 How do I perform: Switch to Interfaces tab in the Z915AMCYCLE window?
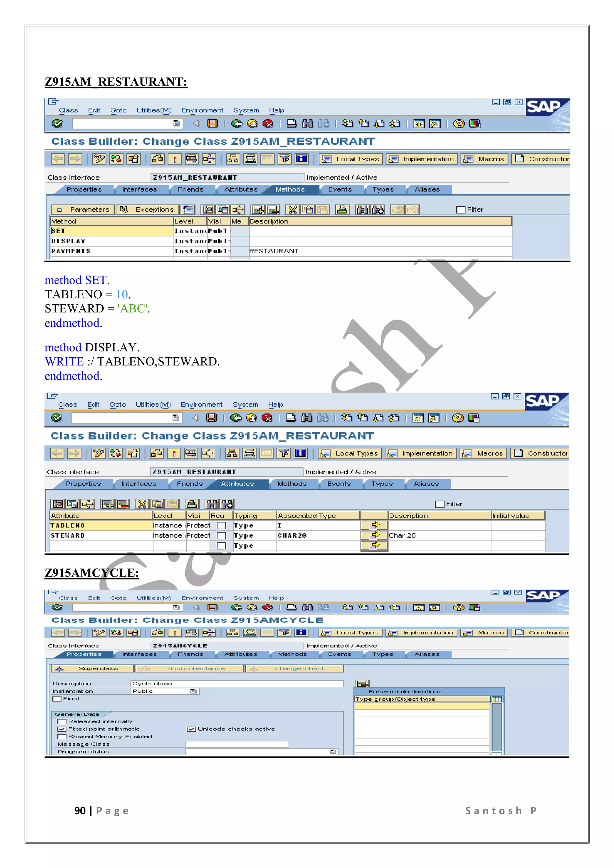(x=139, y=655)
